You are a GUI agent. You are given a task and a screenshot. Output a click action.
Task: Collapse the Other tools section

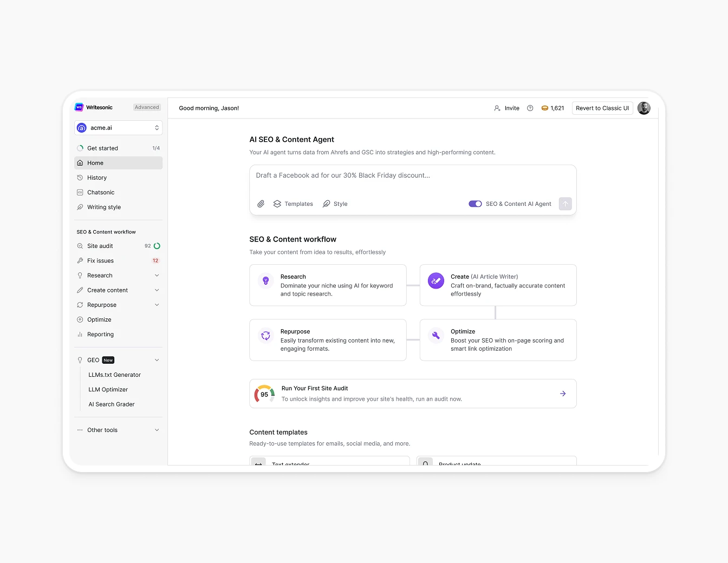102,430
